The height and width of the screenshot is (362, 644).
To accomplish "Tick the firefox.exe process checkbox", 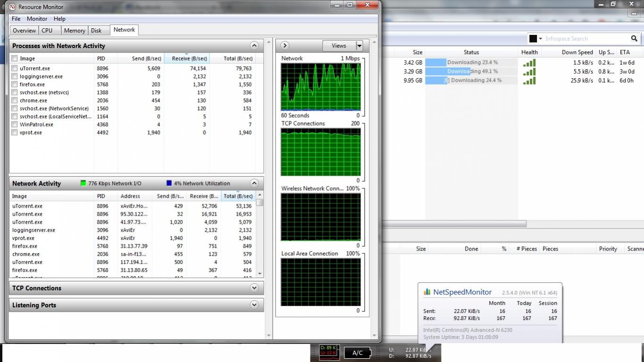I will 15,84.
